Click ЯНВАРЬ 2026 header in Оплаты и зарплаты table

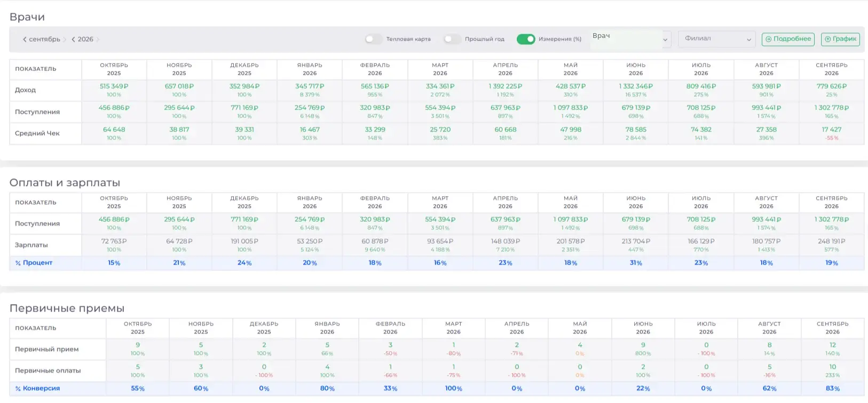tap(310, 202)
